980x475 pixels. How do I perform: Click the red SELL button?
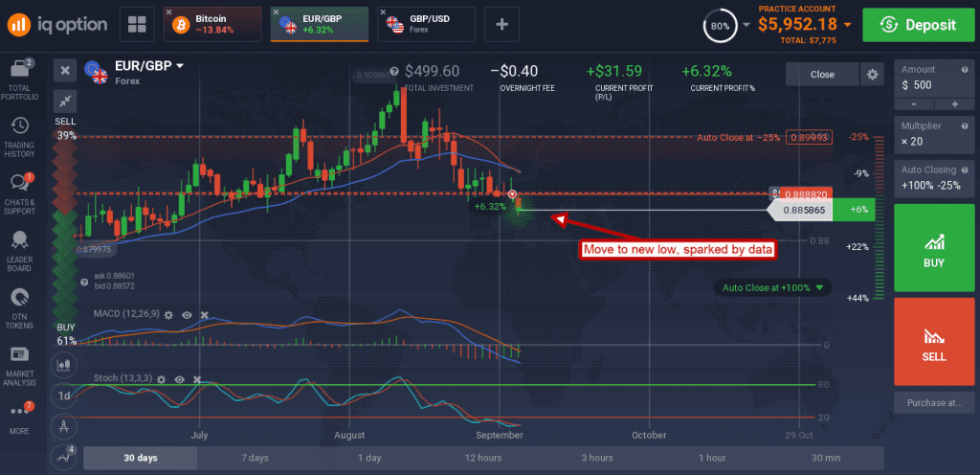[934, 341]
